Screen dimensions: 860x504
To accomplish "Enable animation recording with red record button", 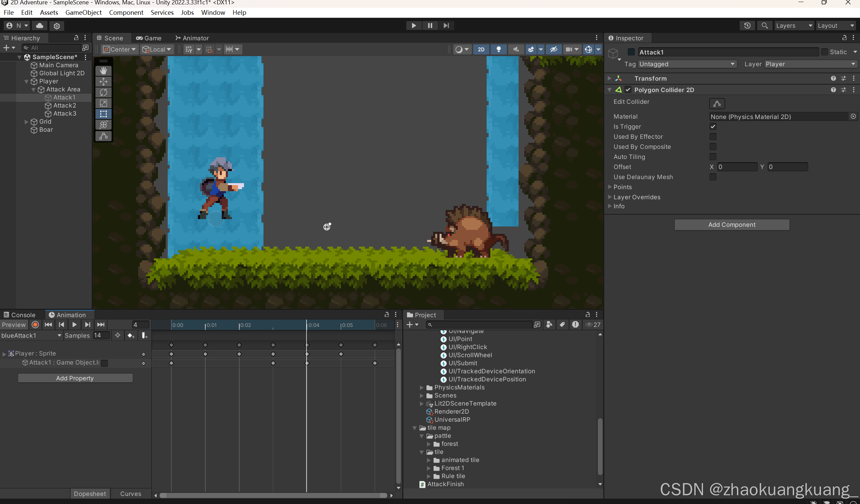I will tap(35, 325).
